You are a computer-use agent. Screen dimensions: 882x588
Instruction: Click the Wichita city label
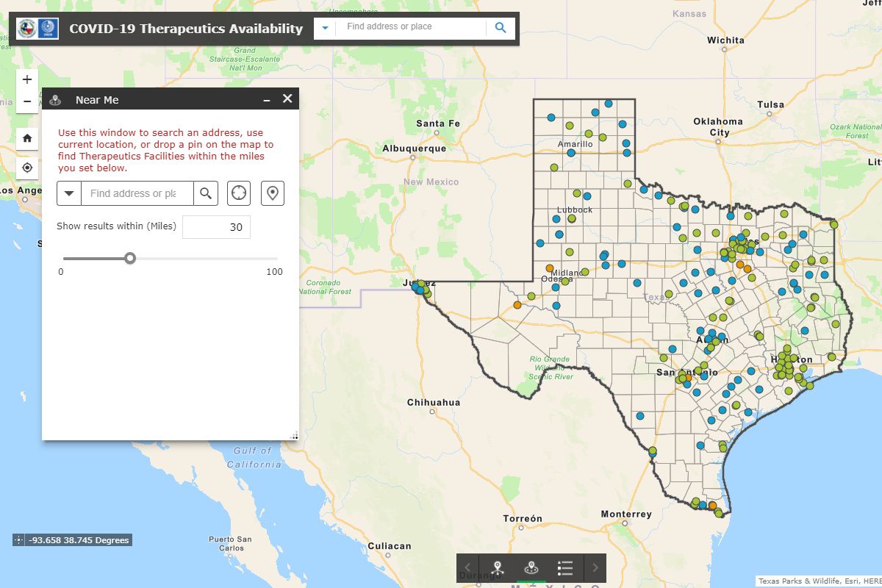point(726,40)
